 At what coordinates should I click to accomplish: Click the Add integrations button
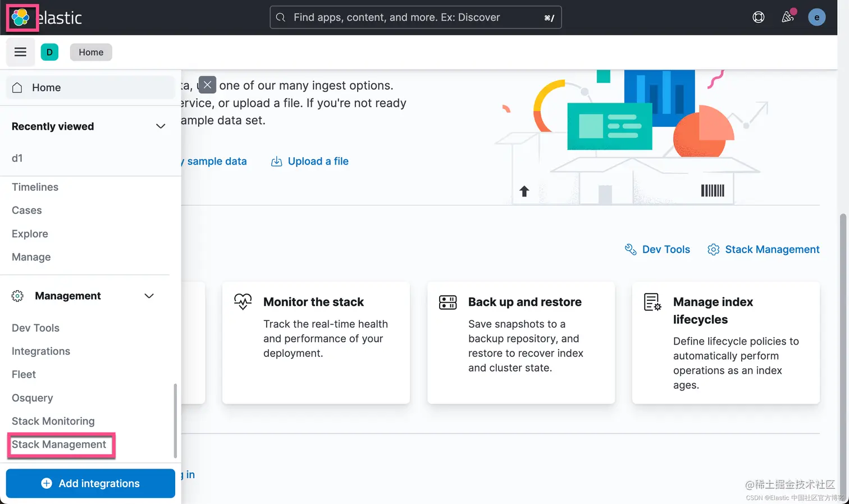point(90,483)
